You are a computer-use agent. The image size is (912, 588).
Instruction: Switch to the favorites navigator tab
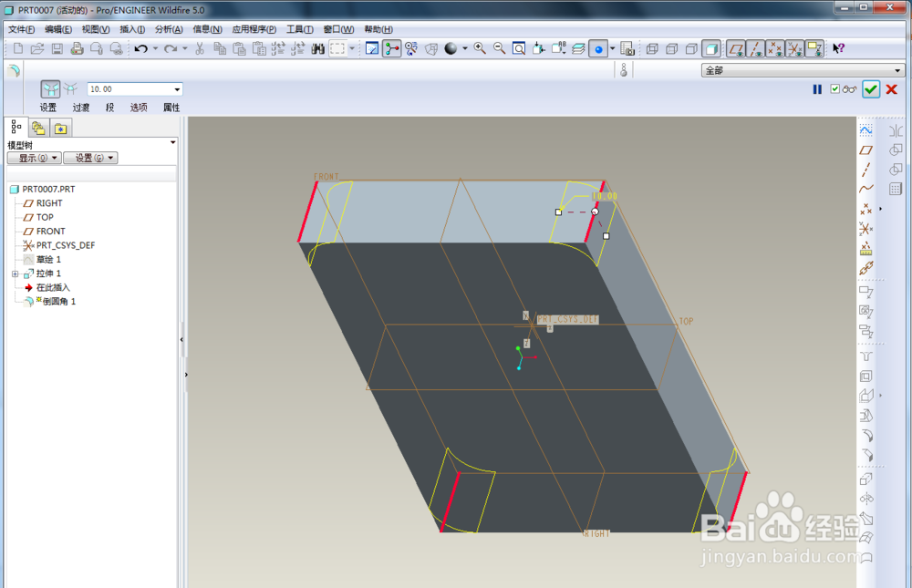(60, 128)
